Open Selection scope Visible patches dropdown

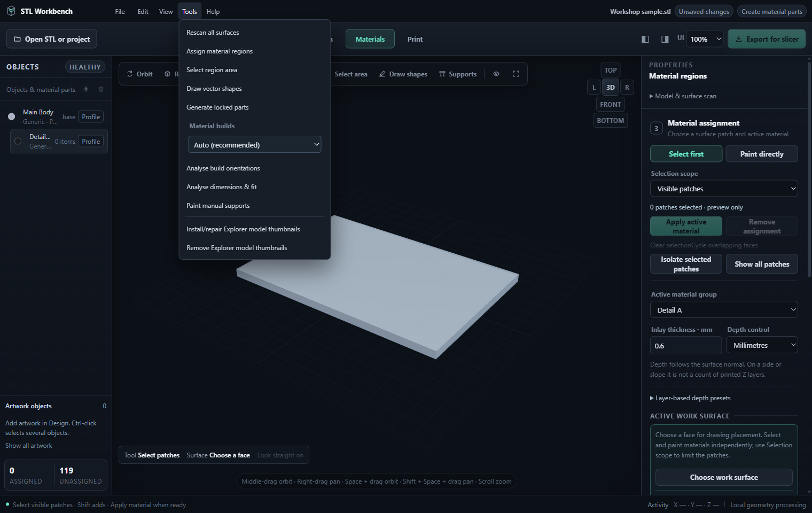(x=724, y=189)
